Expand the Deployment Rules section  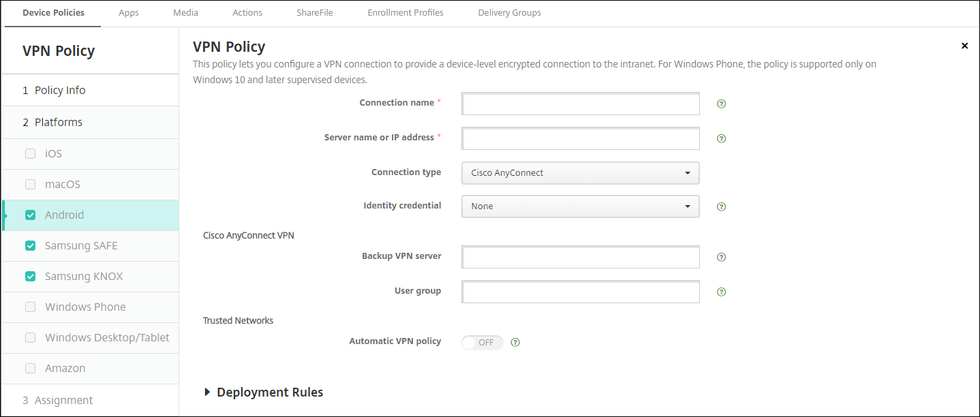(262, 392)
